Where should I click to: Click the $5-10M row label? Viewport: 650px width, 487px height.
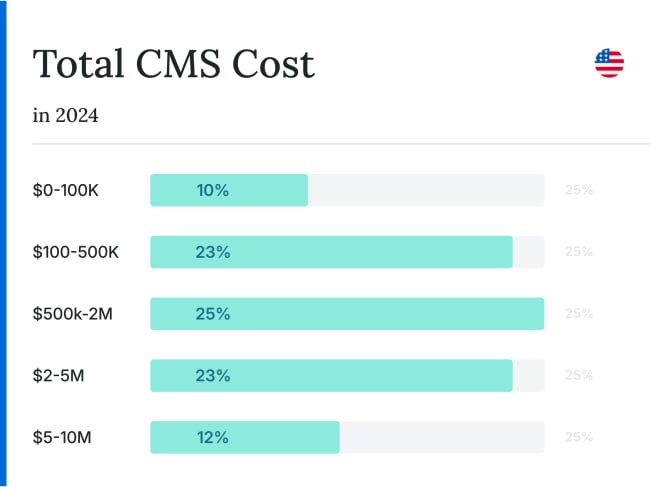pyautogui.click(x=62, y=437)
